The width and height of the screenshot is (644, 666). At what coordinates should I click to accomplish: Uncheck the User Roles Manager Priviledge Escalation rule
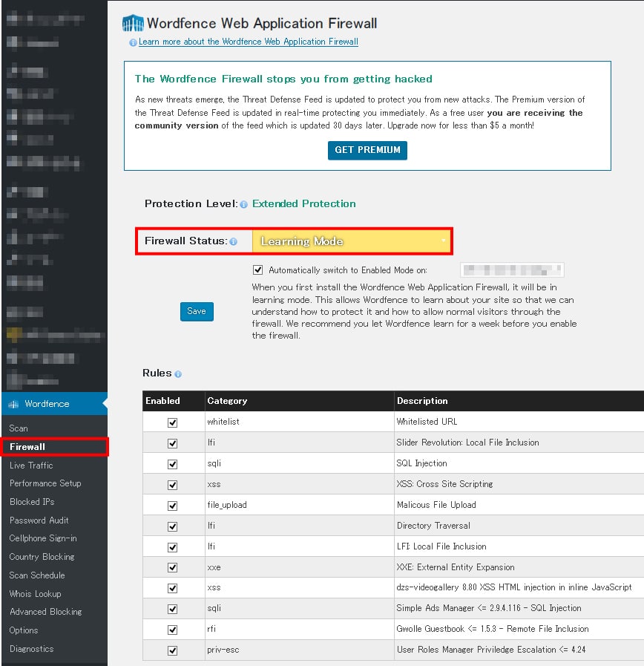[172, 650]
